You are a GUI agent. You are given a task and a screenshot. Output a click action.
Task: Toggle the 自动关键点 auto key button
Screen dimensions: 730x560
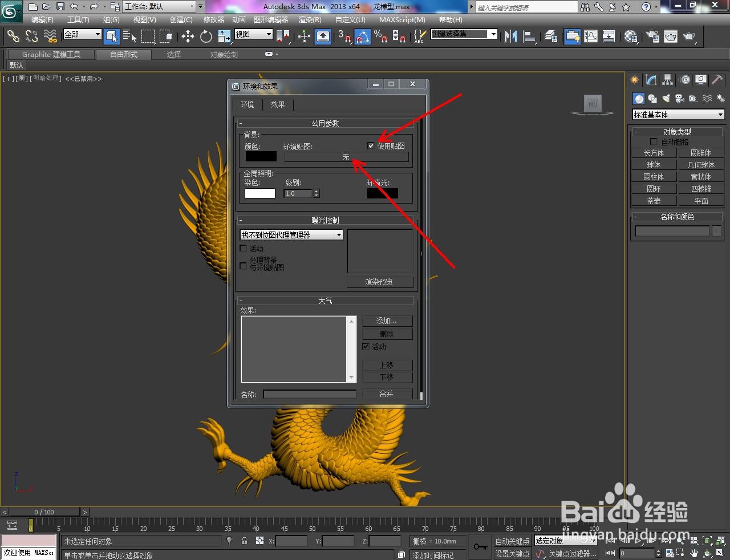tap(512, 541)
